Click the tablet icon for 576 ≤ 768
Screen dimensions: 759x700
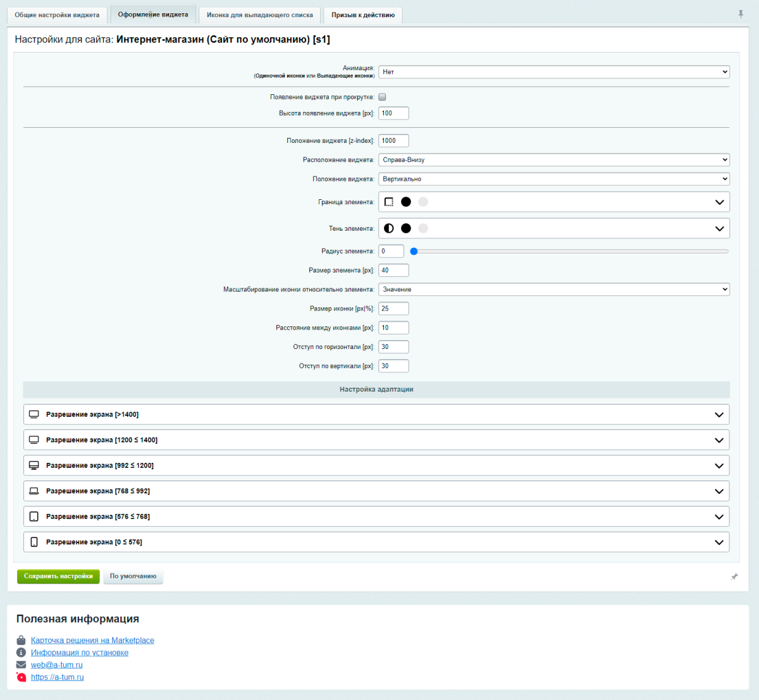pyautogui.click(x=34, y=517)
